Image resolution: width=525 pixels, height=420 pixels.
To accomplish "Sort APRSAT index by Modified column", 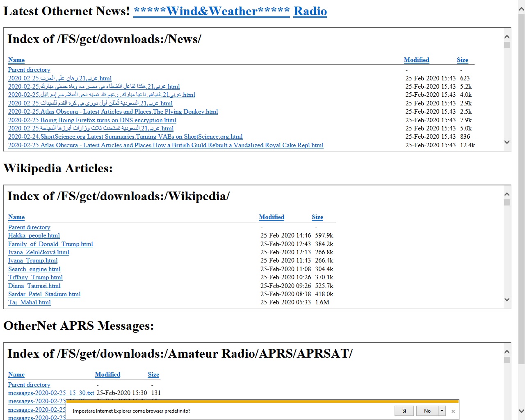I will click(107, 374).
